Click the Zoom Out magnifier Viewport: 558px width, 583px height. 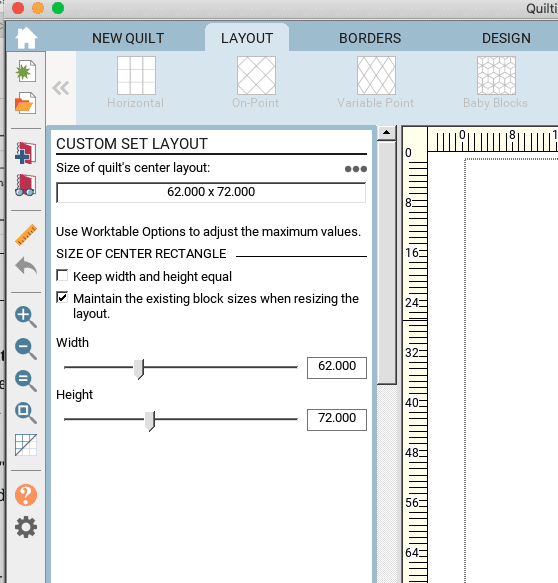pyautogui.click(x=26, y=349)
